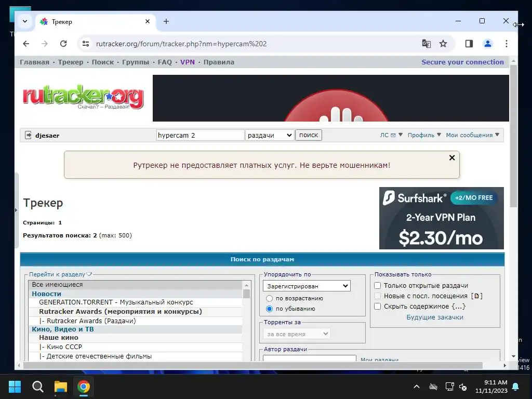Select по убыванию sort order
The width and height of the screenshot is (532, 399).
270,309
